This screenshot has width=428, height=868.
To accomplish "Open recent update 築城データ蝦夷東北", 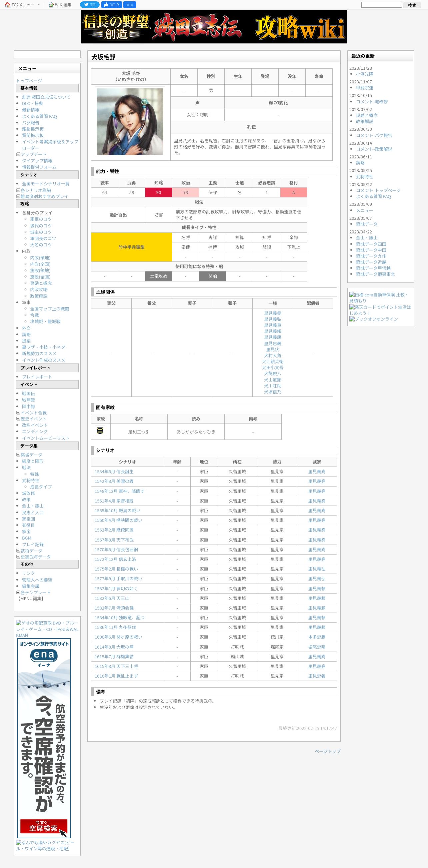I will [x=375, y=274].
